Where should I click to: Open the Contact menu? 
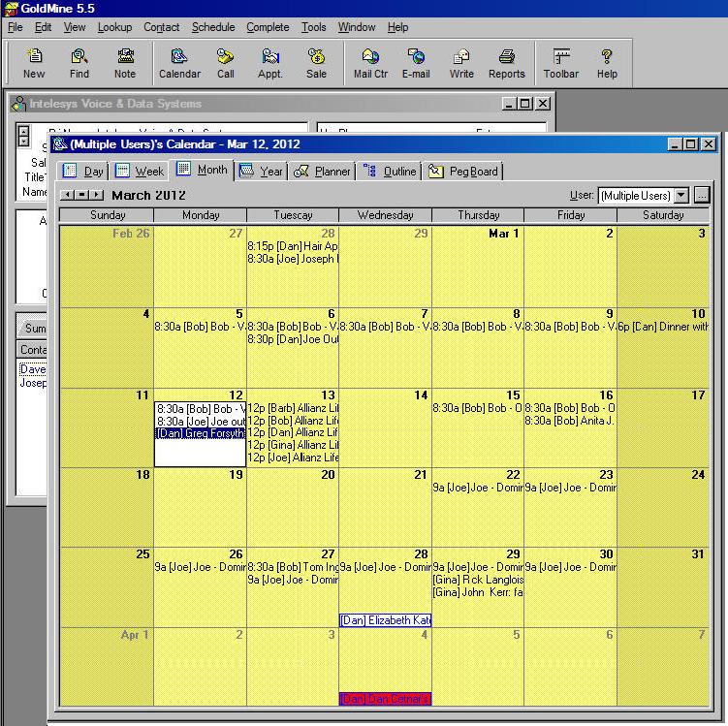click(161, 27)
